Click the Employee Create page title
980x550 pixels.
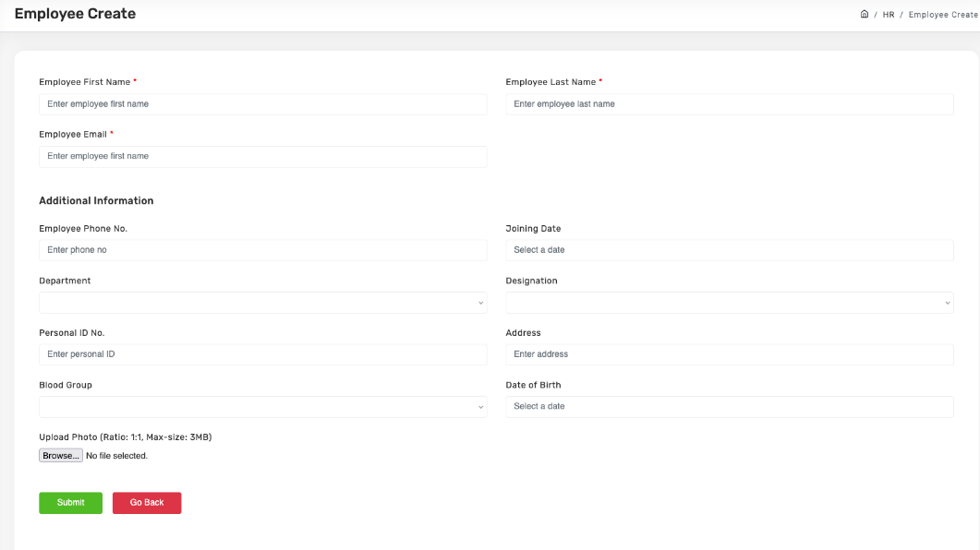(x=75, y=14)
